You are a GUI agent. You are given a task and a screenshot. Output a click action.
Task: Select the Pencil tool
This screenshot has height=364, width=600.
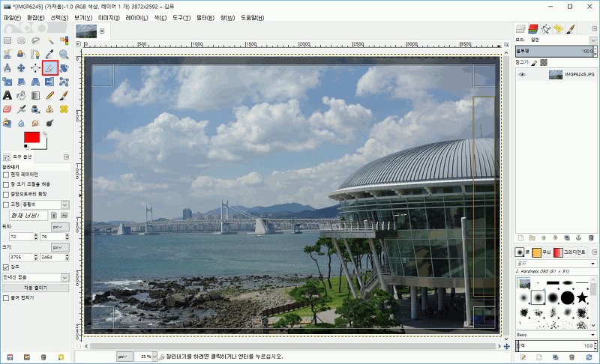(x=50, y=95)
